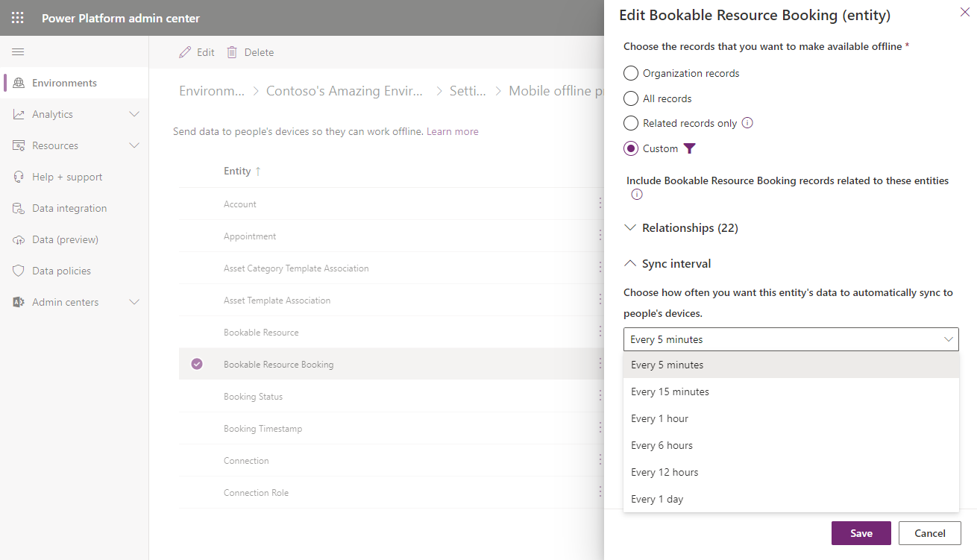The height and width of the screenshot is (560, 977).
Task: Click the Connection entity row
Action: coord(392,460)
